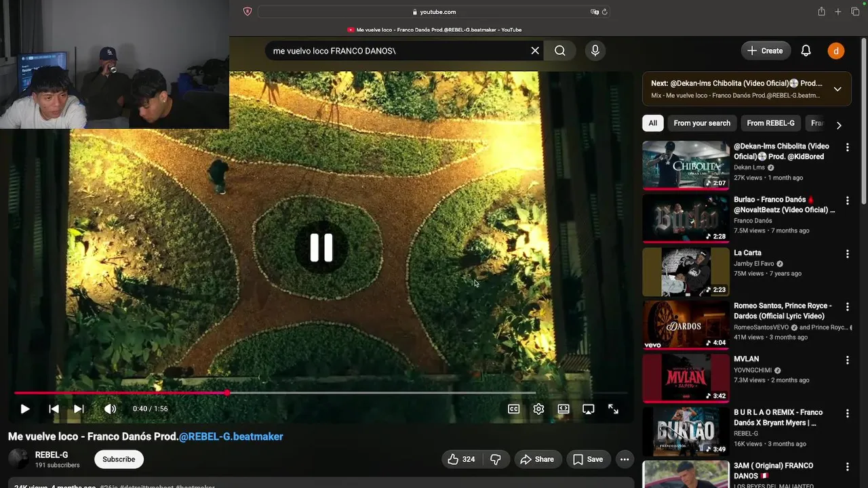Open MVLAN video thumbnail
The width and height of the screenshot is (868, 488).
tap(686, 378)
